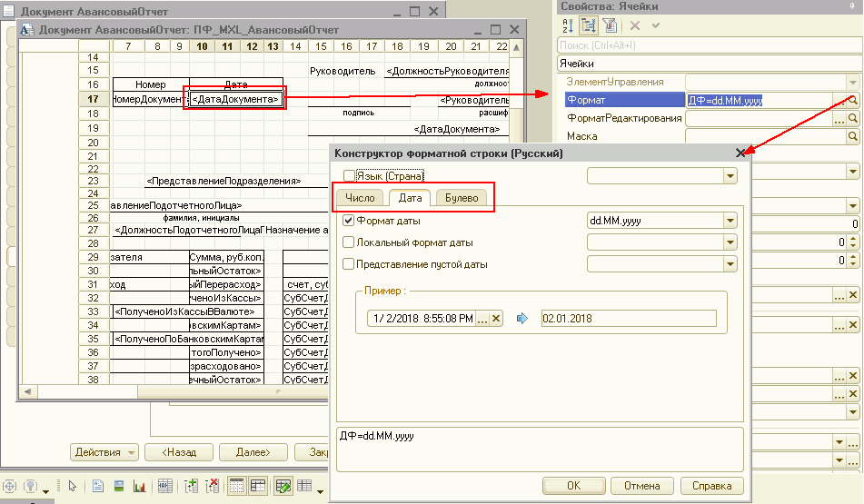864x504 pixels.
Task: Insert a text element from the bottom toolbar
Action: pyautogui.click(x=97, y=486)
